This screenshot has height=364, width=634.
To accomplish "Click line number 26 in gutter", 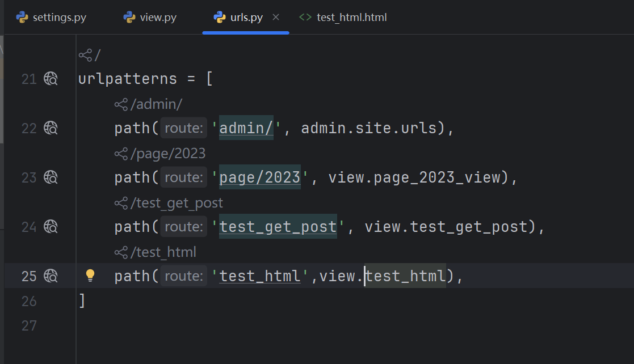I will [29, 301].
